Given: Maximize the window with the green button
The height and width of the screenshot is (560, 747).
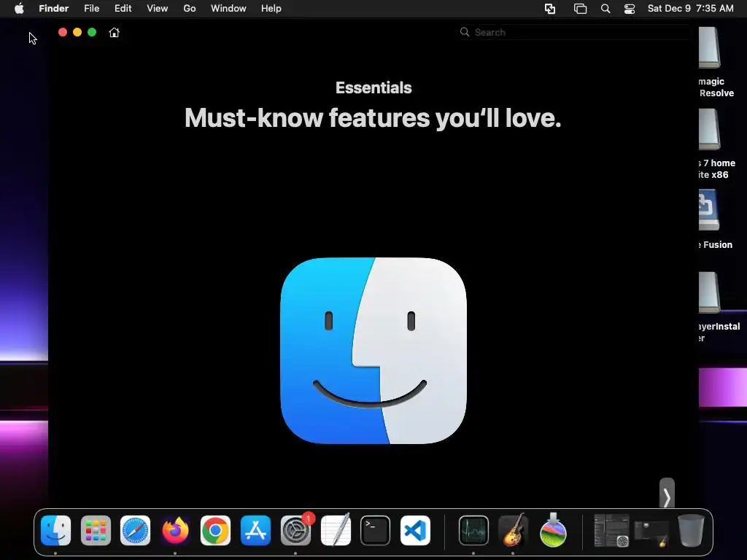Looking at the screenshot, I should point(92,32).
